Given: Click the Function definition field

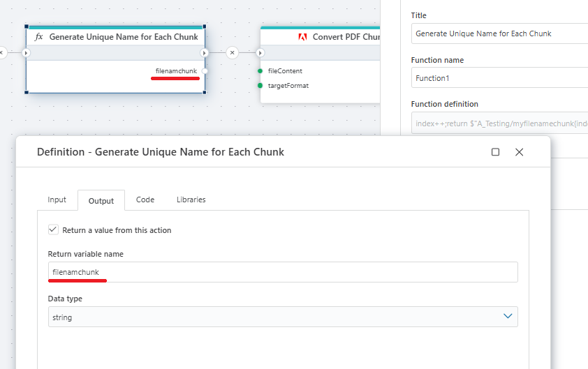Looking at the screenshot, I should pos(499,123).
